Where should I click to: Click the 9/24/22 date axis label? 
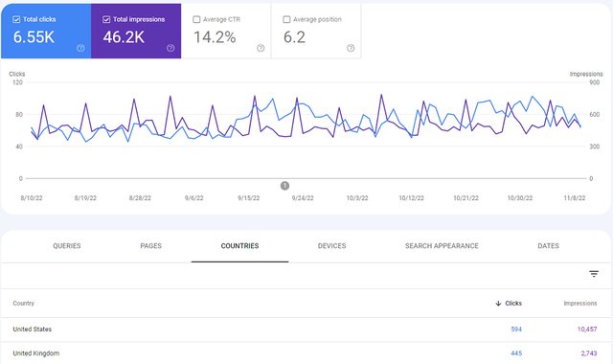point(303,198)
